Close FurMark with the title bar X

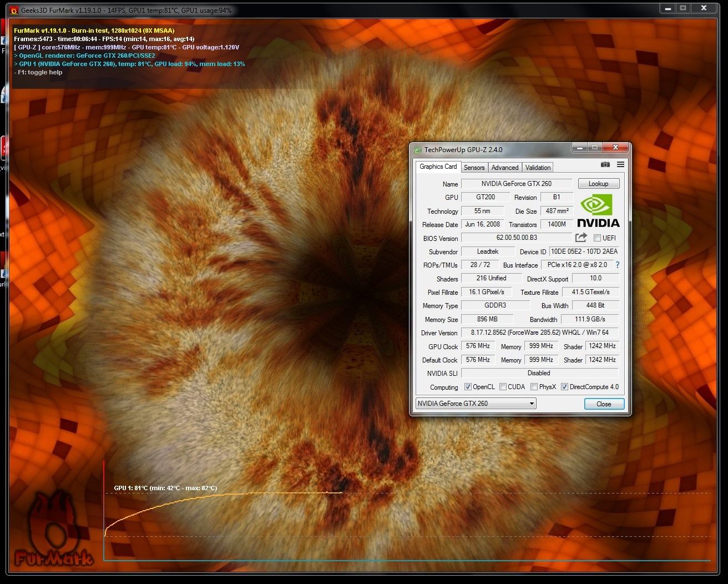pyautogui.click(x=704, y=8)
